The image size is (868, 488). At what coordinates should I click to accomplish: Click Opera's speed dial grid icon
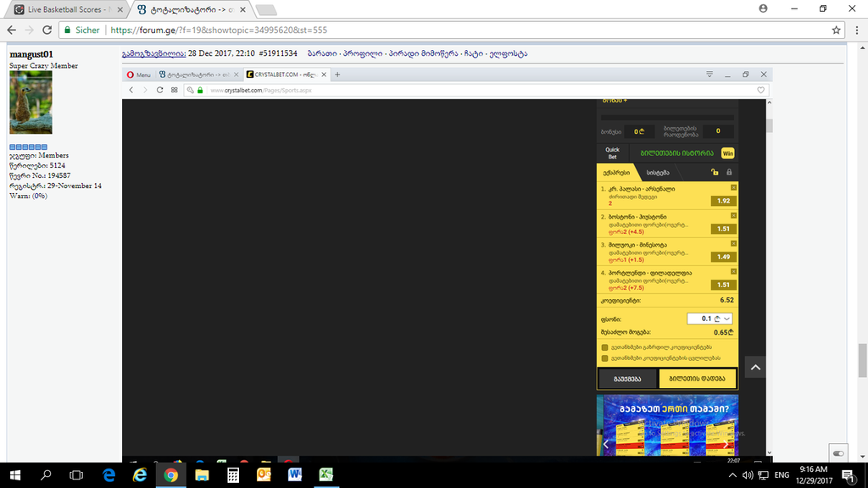point(175,90)
